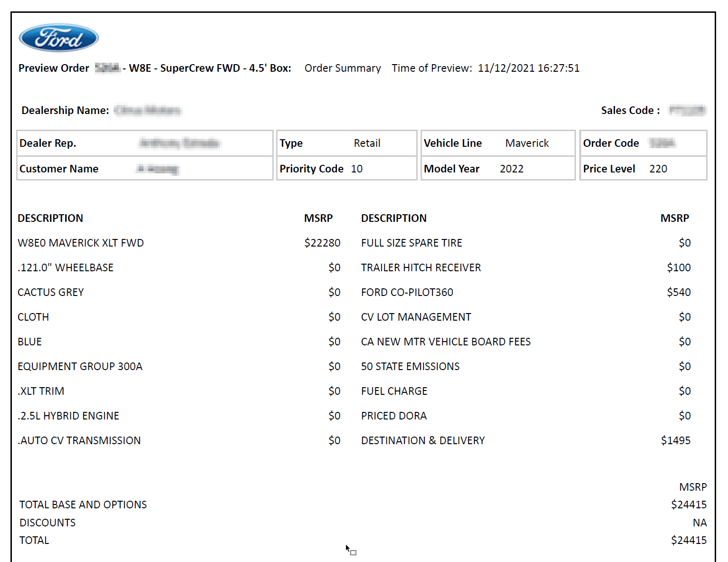Click the 'TRAILER HITCH RECEIVER' line item
Image resolution: width=728 pixels, height=562 pixels.
click(421, 268)
